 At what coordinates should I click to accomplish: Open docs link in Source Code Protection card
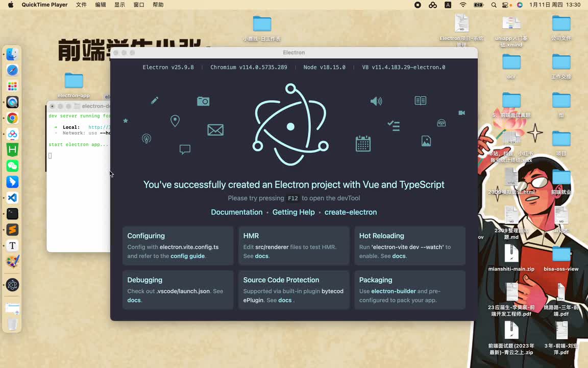click(285, 301)
